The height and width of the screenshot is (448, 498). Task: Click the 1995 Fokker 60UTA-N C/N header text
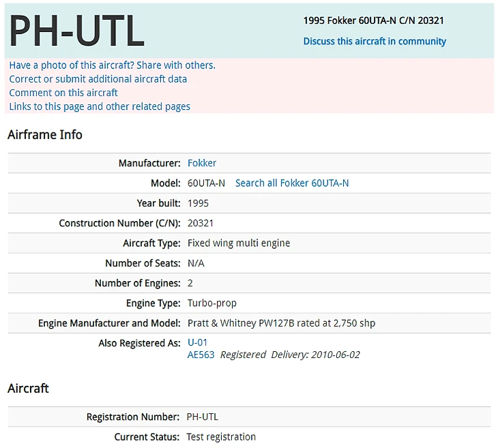[373, 20]
